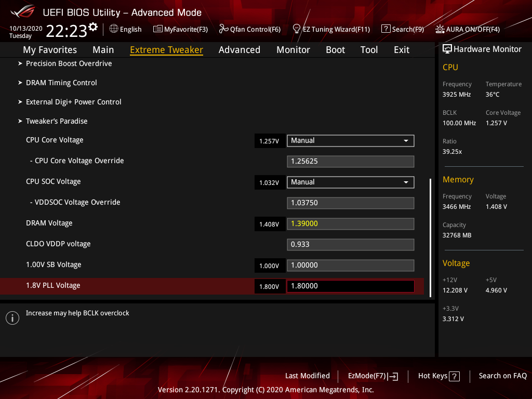
Task: Click Last Modified at bottom
Action: [x=308, y=376]
